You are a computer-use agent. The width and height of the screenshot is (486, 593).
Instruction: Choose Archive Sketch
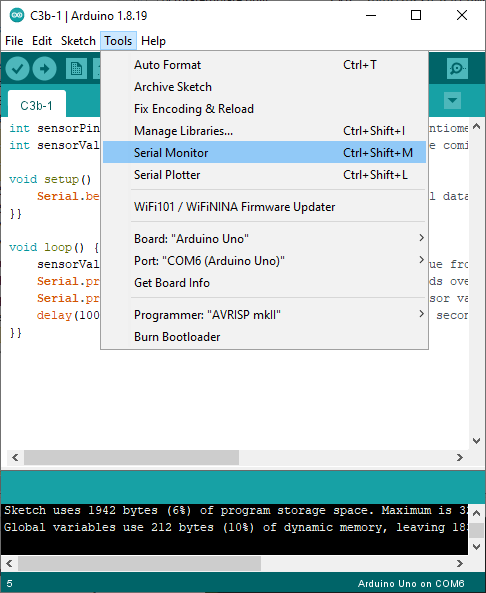click(264, 87)
